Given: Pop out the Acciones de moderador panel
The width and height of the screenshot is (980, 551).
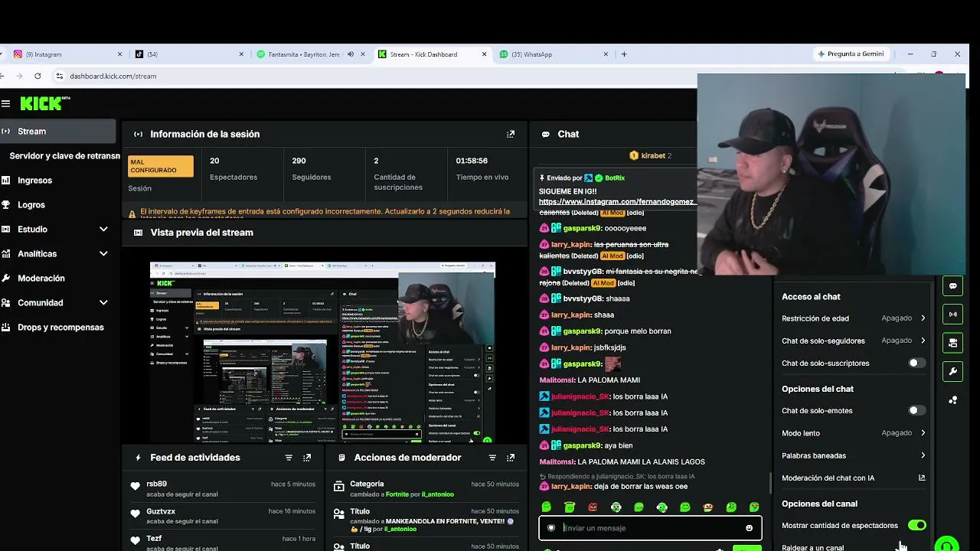Looking at the screenshot, I should click(511, 458).
